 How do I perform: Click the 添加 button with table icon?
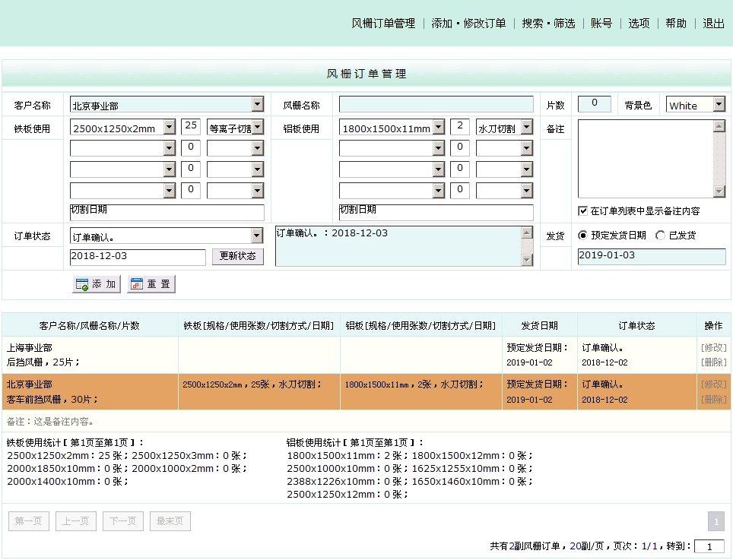click(x=96, y=284)
